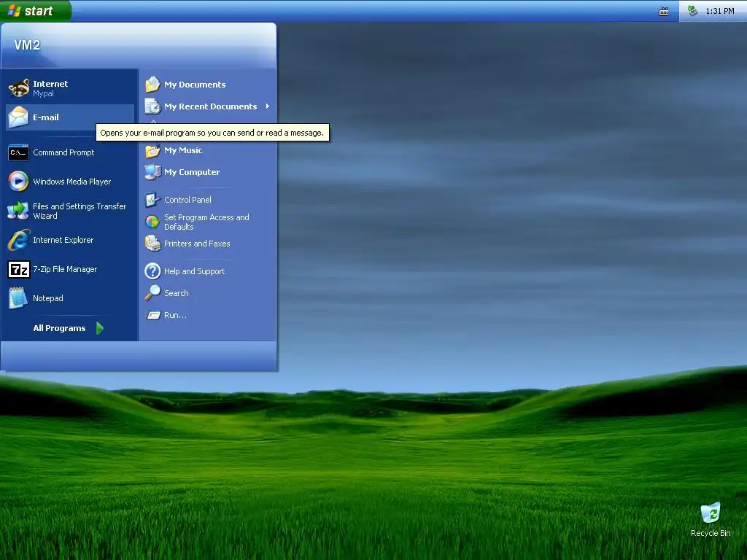This screenshot has width=747, height=560.
Task: Click the Run icon
Action: 153,315
